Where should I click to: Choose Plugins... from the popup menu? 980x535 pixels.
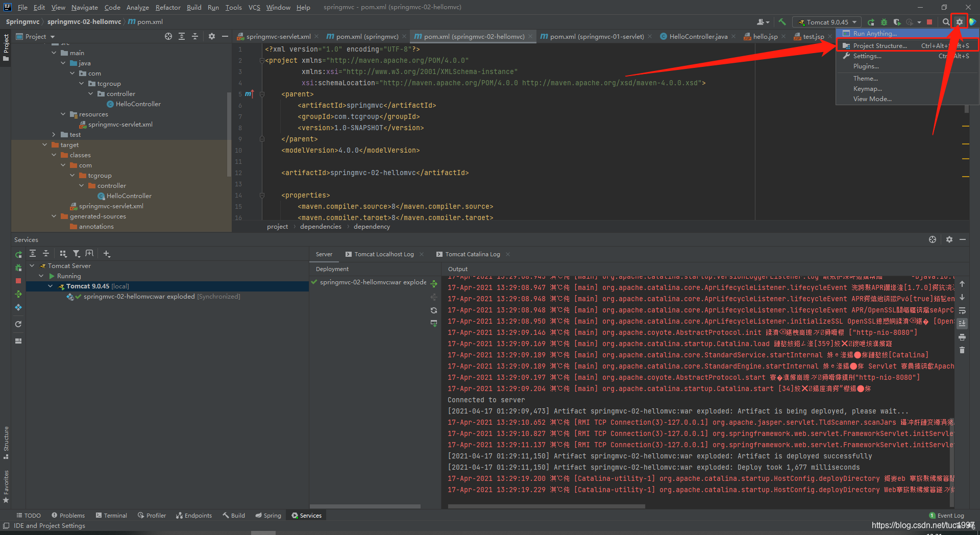click(x=906, y=66)
